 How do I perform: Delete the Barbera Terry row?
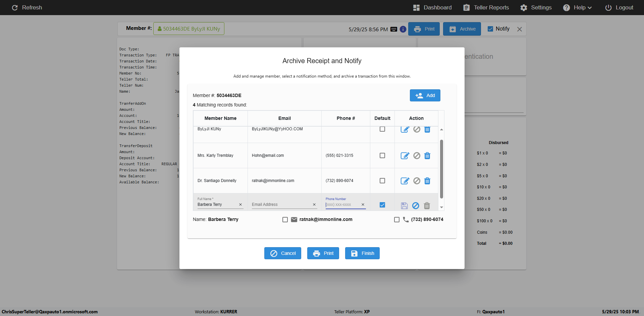[427, 206]
